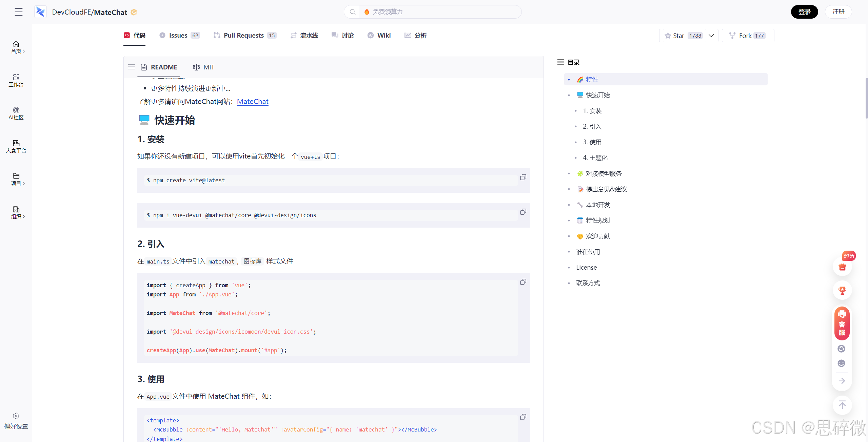Toggle the README outline list icon
Screen dimensions: 868x442
pos(132,67)
